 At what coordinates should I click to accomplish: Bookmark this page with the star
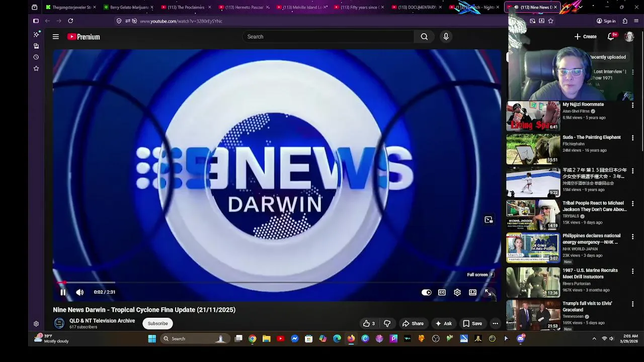click(x=550, y=21)
